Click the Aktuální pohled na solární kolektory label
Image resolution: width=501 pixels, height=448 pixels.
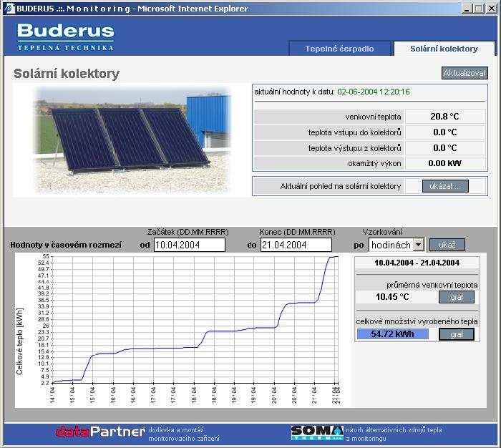tap(340, 186)
